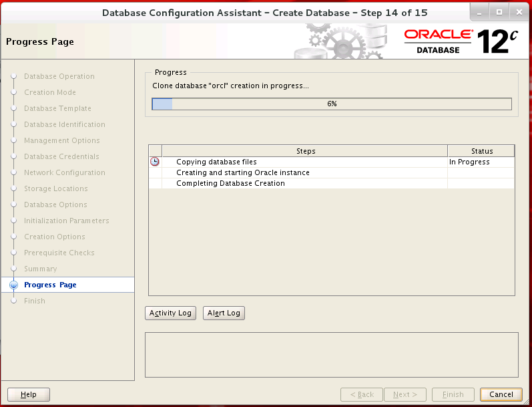
Task: Select Database Operation step in sidebar
Action: click(59, 76)
